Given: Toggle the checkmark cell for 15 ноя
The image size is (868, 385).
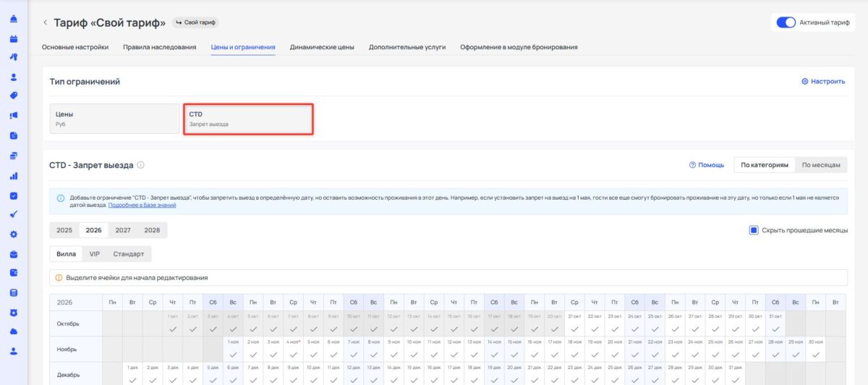Looking at the screenshot, I should [514, 348].
